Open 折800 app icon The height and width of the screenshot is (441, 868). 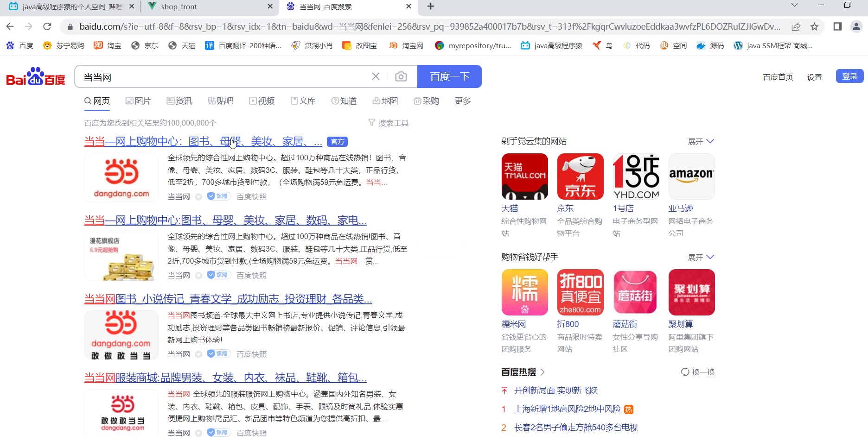pyautogui.click(x=580, y=292)
